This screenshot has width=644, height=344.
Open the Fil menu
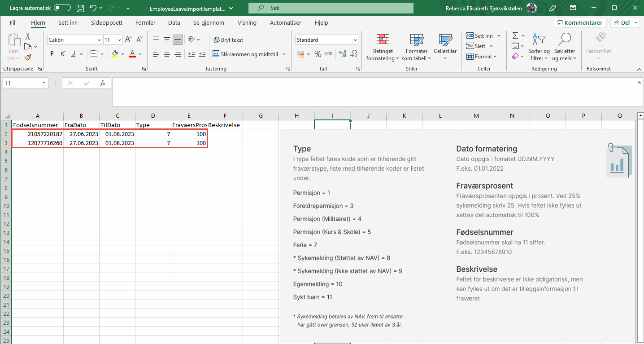pyautogui.click(x=13, y=22)
